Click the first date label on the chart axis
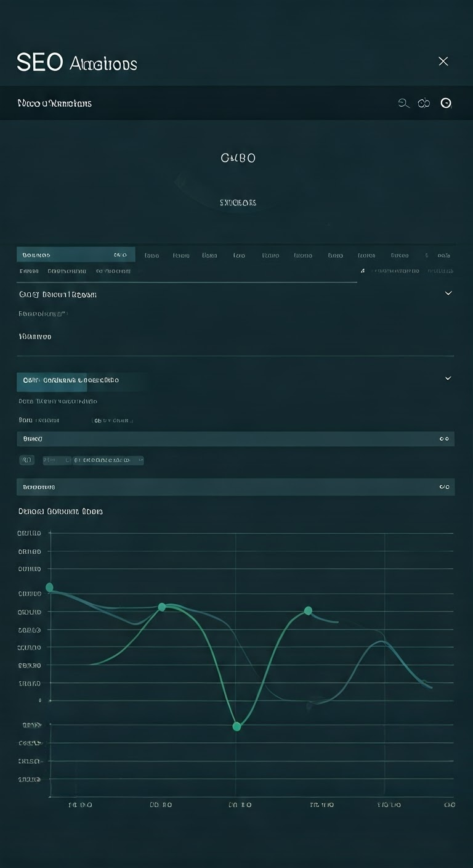Viewport: 473px width, 868px height. (x=79, y=805)
